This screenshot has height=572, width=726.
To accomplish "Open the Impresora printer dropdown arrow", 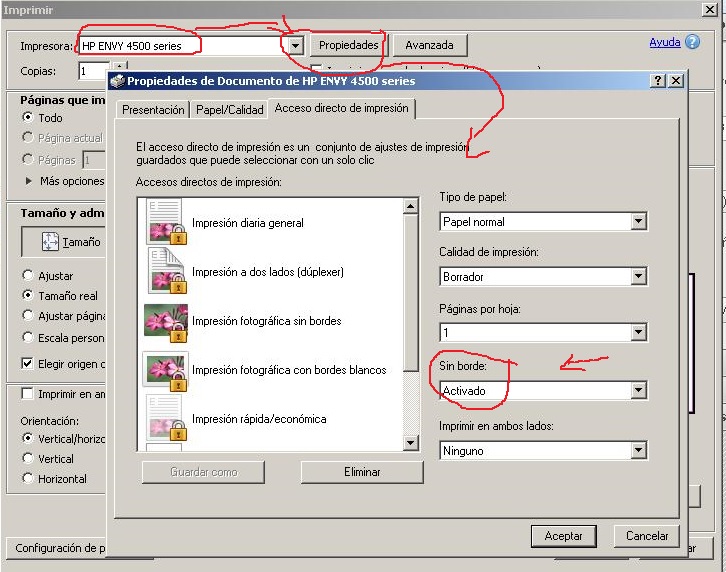I will pos(295,45).
